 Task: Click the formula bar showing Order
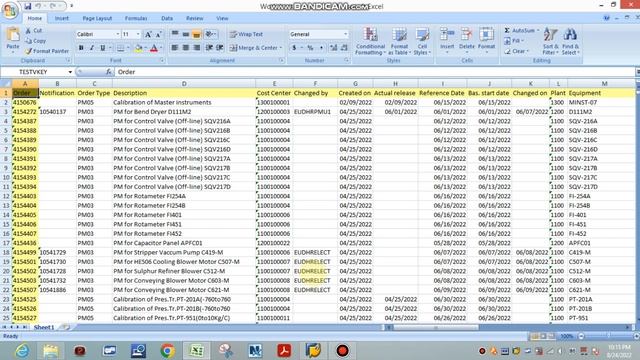pos(375,72)
